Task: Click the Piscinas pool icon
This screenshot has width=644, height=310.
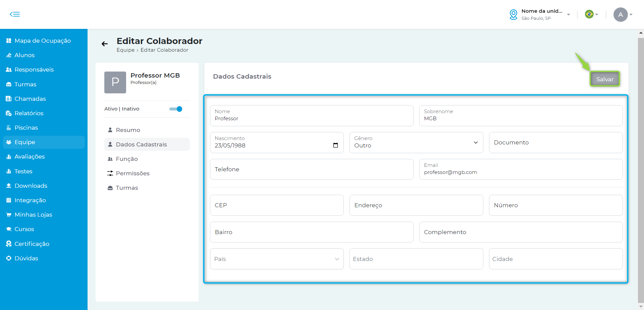Action: [9, 128]
